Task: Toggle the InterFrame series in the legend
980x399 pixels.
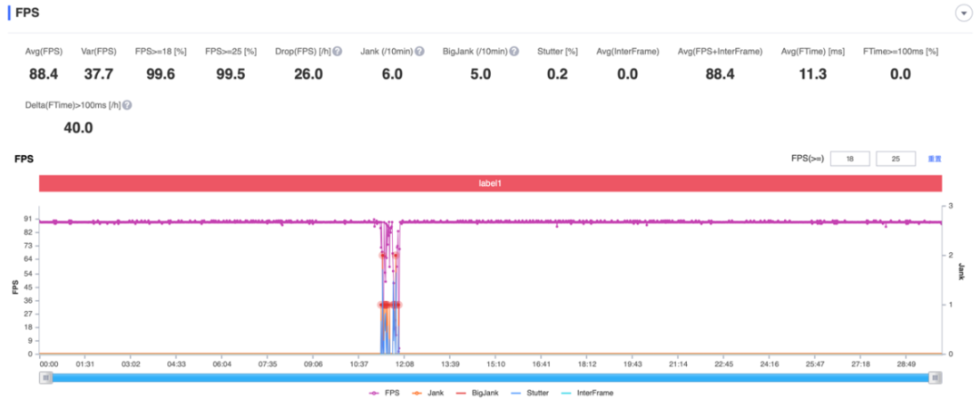Action: (x=588, y=393)
